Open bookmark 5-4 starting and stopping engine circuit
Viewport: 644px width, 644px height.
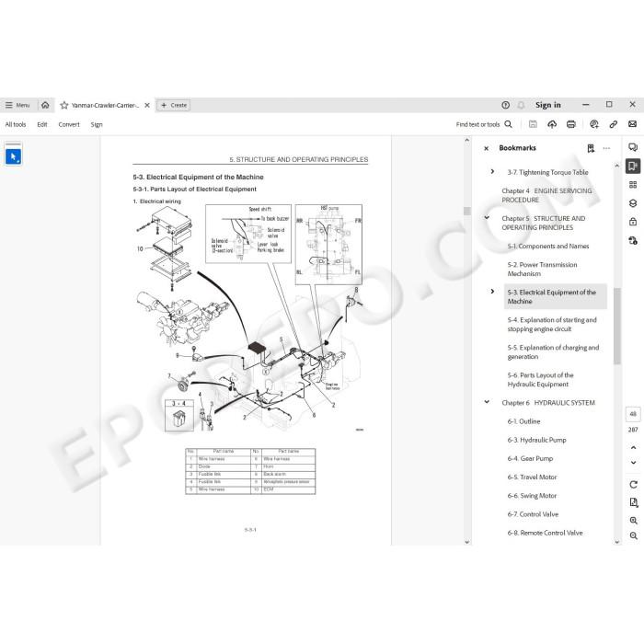tap(552, 325)
